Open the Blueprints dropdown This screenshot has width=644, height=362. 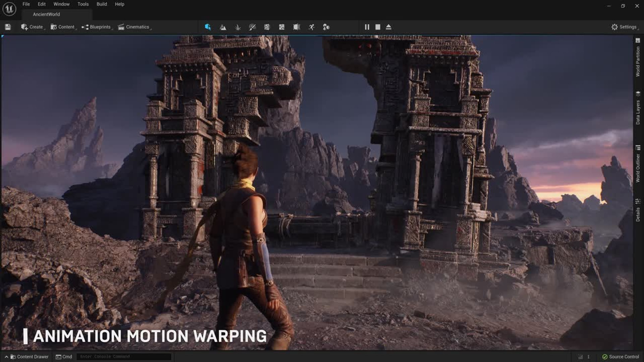[x=97, y=27]
